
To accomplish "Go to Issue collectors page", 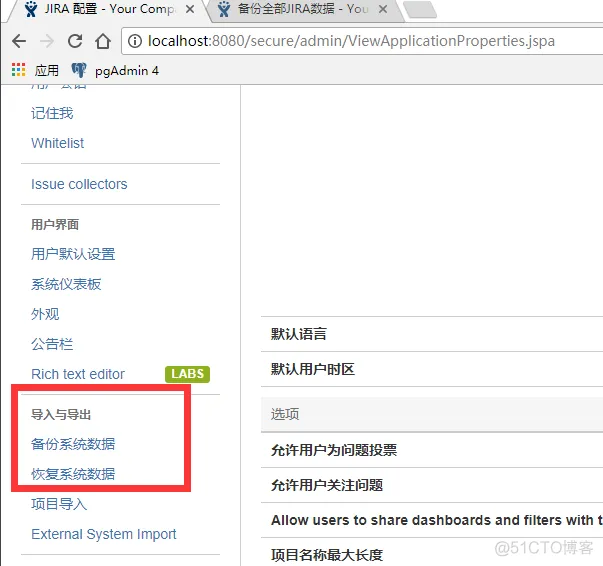I will (x=79, y=184).
